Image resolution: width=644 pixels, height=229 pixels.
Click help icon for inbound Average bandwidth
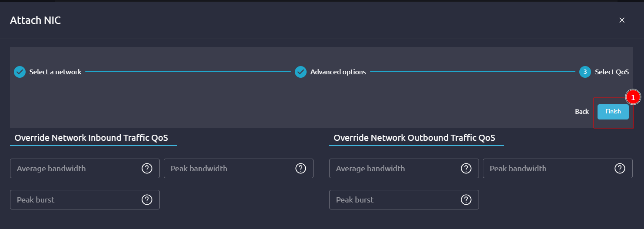[x=147, y=169]
